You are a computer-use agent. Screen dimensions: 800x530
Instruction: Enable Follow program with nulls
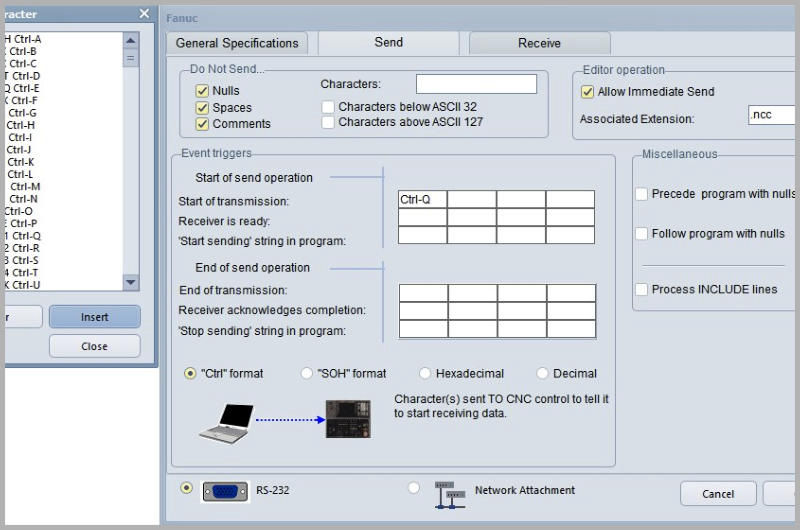(x=641, y=234)
